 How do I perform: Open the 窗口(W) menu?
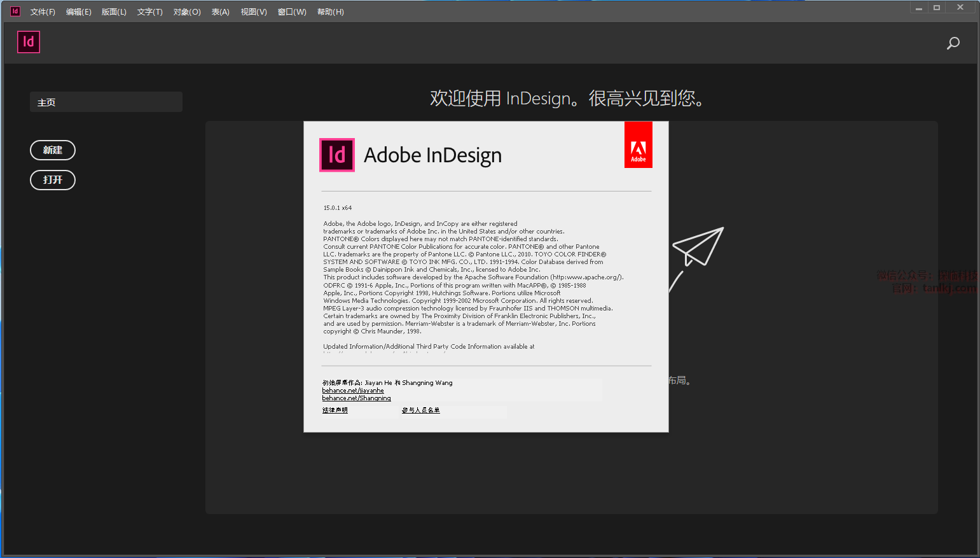coord(292,12)
